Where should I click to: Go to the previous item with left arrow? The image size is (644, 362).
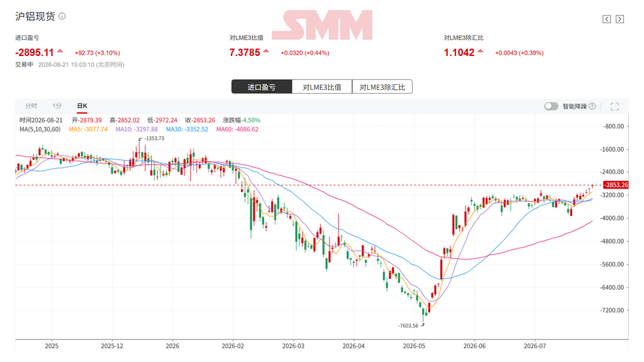[x=607, y=19]
